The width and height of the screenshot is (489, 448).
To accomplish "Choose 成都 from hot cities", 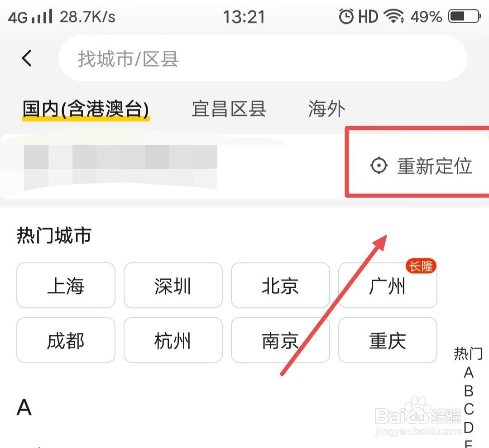I will tap(66, 340).
